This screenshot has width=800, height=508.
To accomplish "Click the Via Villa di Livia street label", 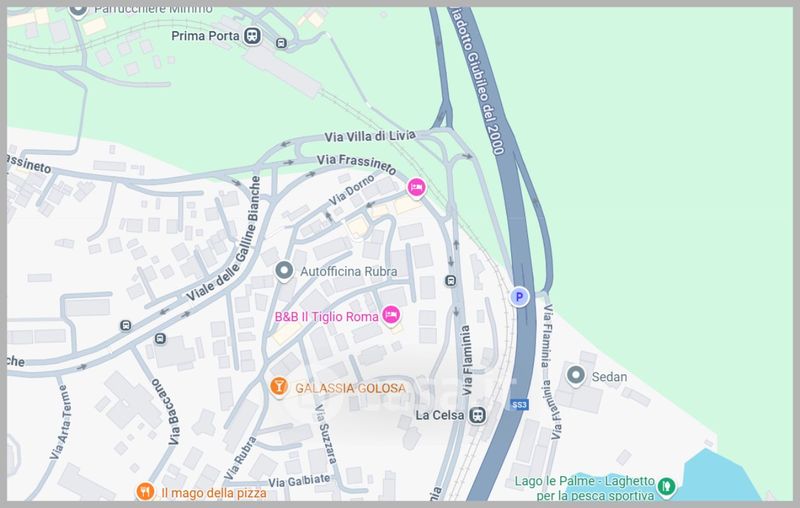I will 370,136.
